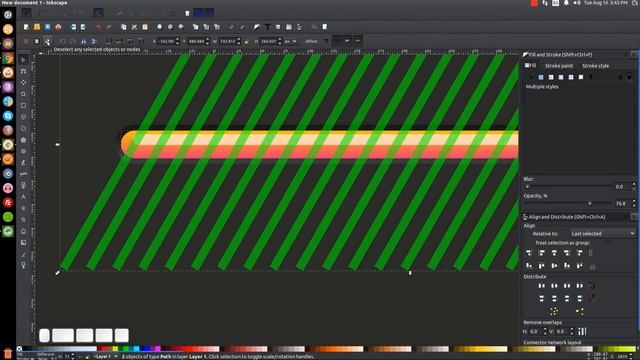Click the Open folder icon
This screenshot has height=360, width=640.
[x=37, y=27]
